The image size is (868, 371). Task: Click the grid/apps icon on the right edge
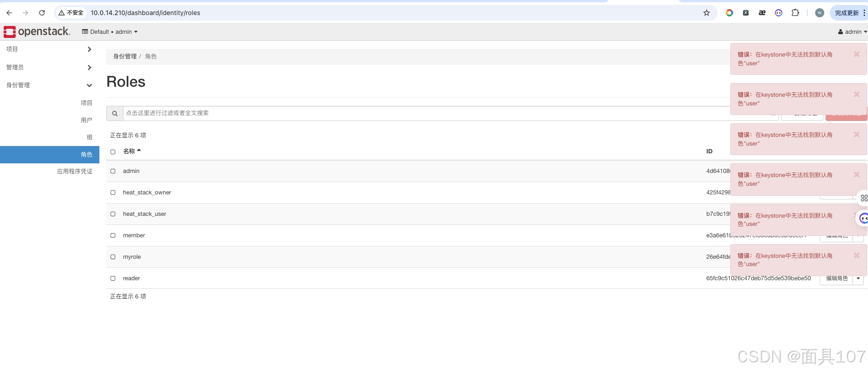pyautogui.click(x=864, y=198)
